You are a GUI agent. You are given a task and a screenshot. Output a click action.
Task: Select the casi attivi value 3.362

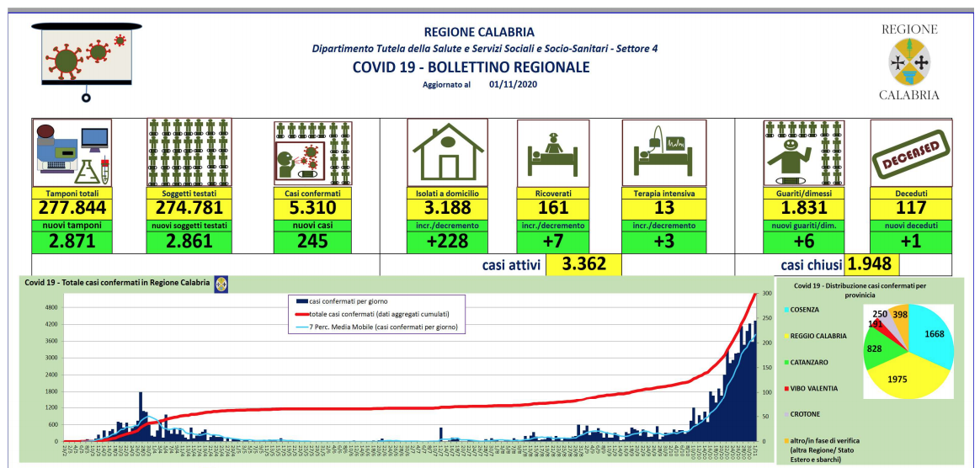point(583,265)
